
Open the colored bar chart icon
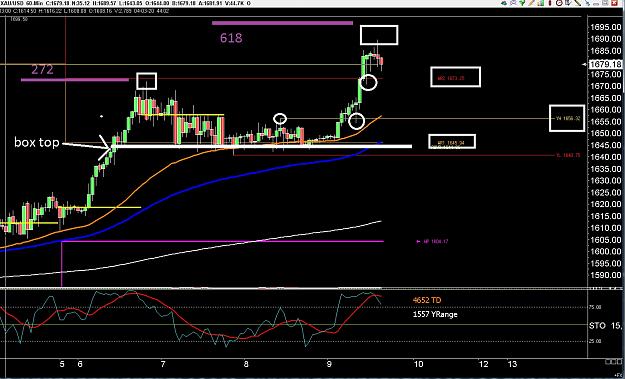pos(540,3)
